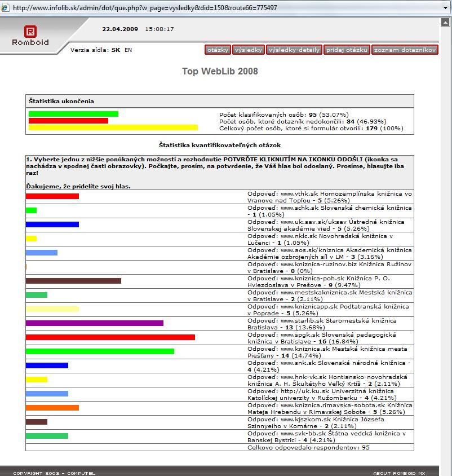This screenshot has width=452, height=476.
Task: Click the red unfinished persons bar
Action: pos(68,121)
